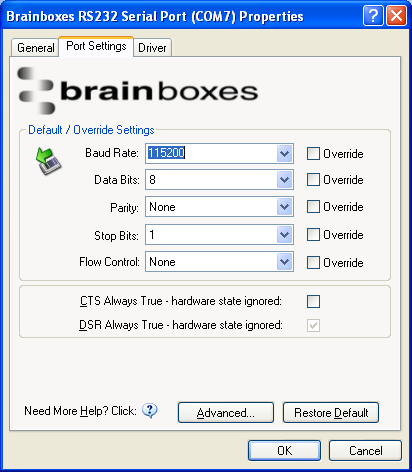The image size is (412, 472).
Task: Click the Baud Rate label
Action: tap(112, 153)
